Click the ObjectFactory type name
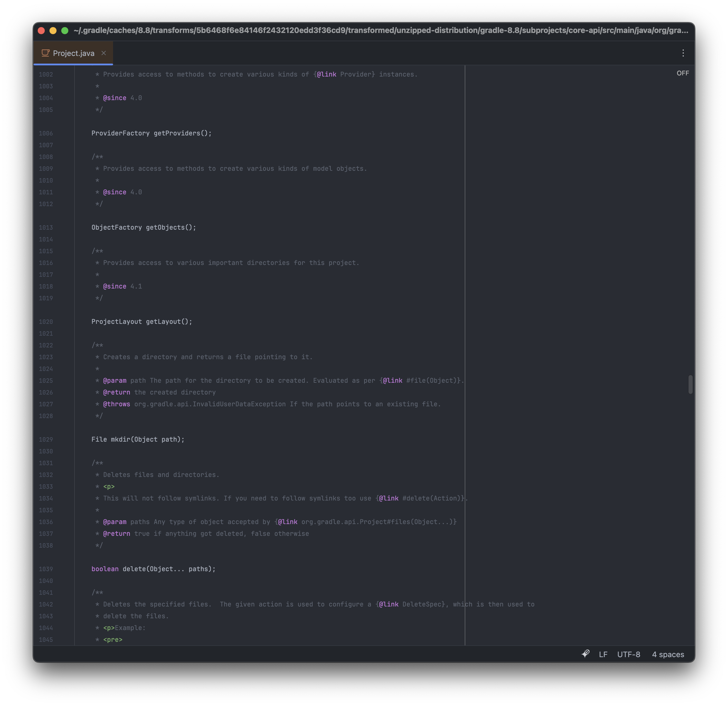728x706 pixels. (x=117, y=227)
